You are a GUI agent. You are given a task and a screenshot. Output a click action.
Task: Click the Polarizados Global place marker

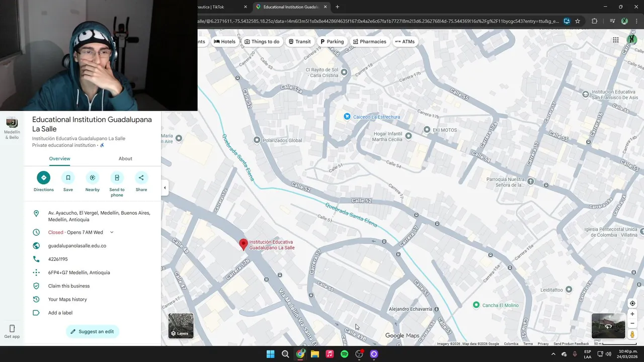click(x=257, y=140)
